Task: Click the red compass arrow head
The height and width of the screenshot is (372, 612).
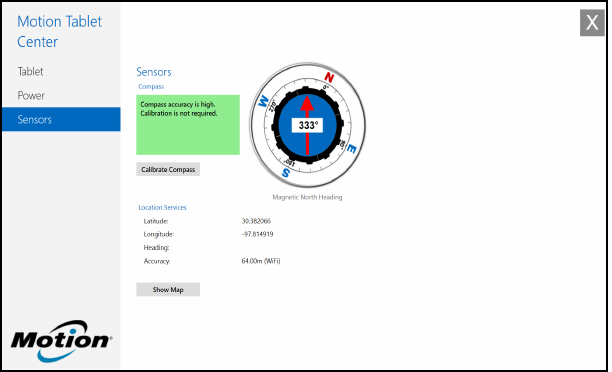Action: coord(307,103)
